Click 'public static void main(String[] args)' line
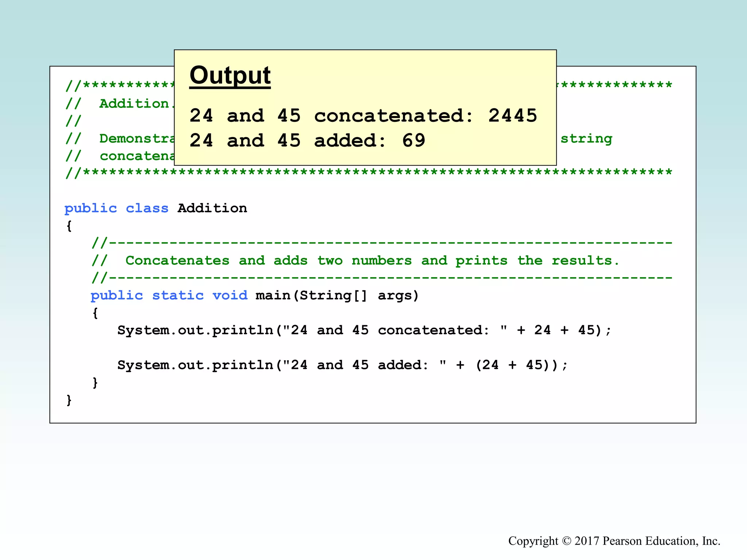747x560 pixels. 255,295
